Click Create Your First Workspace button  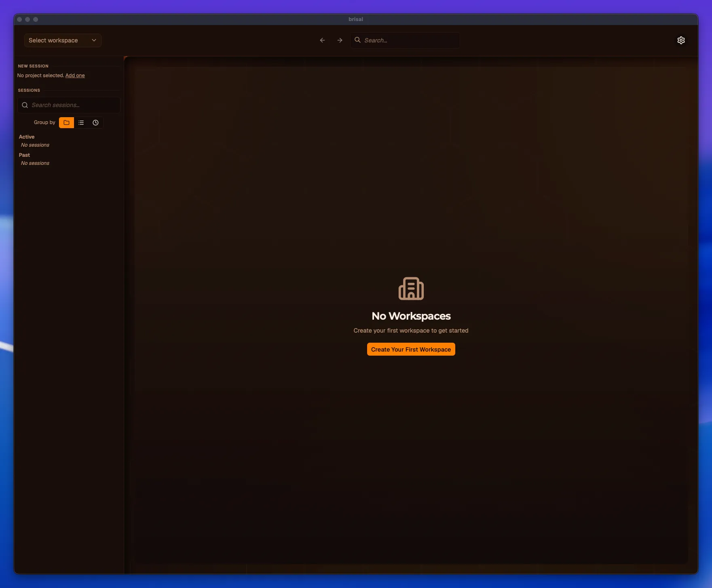click(x=411, y=350)
